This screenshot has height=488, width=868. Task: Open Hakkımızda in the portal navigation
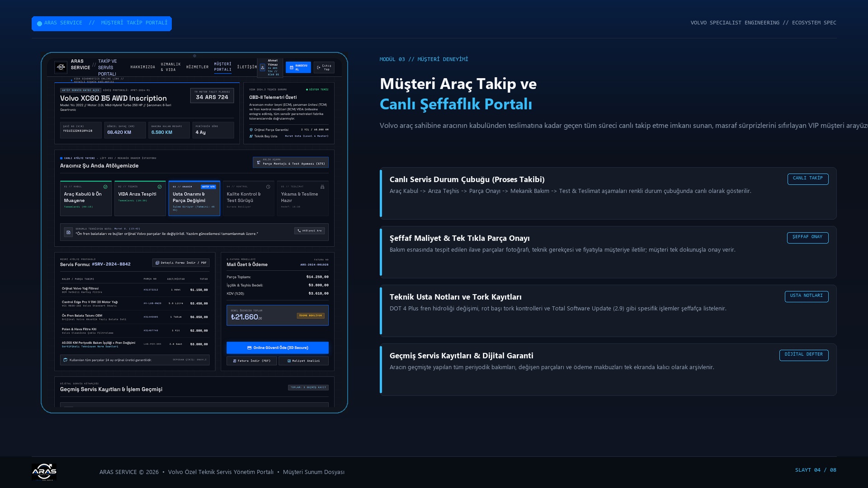(143, 67)
